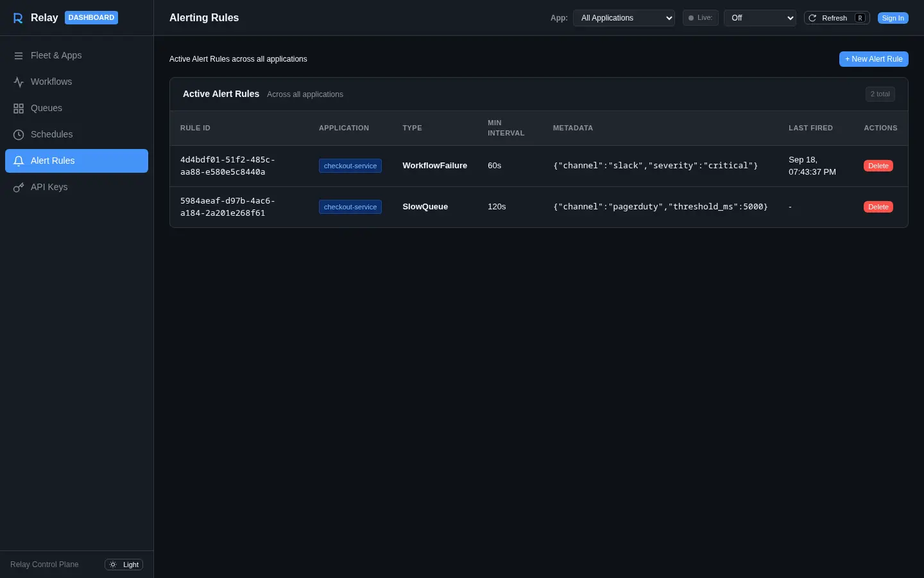Click the WorkflowFailure type cell
The image size is (924, 578).
[x=434, y=166]
